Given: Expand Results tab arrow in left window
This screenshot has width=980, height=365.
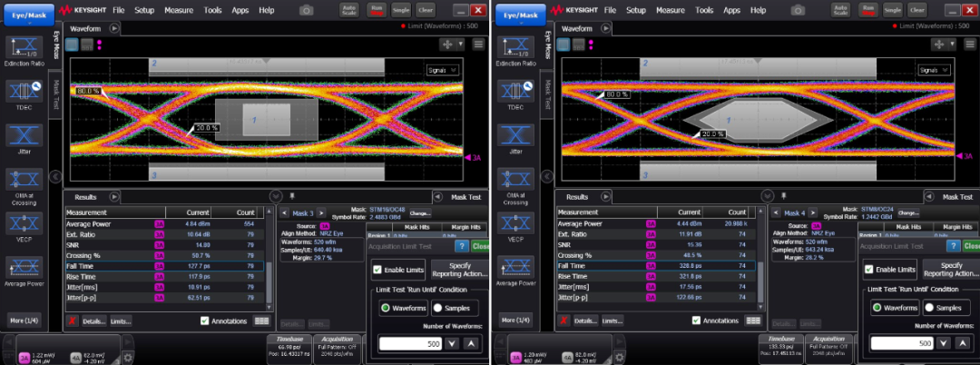Looking at the screenshot, I should (x=114, y=197).
